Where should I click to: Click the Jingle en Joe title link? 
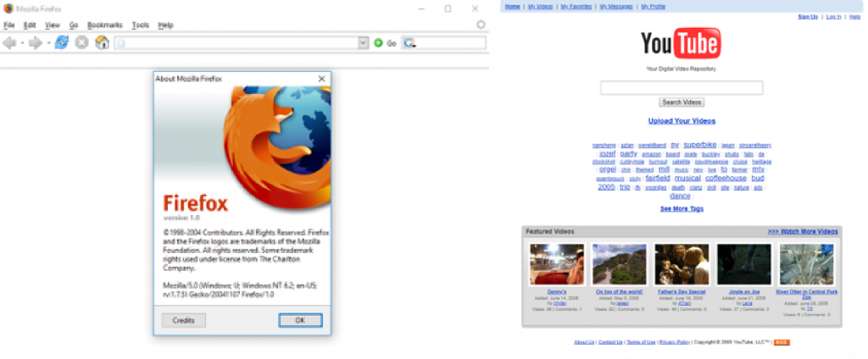point(744,291)
